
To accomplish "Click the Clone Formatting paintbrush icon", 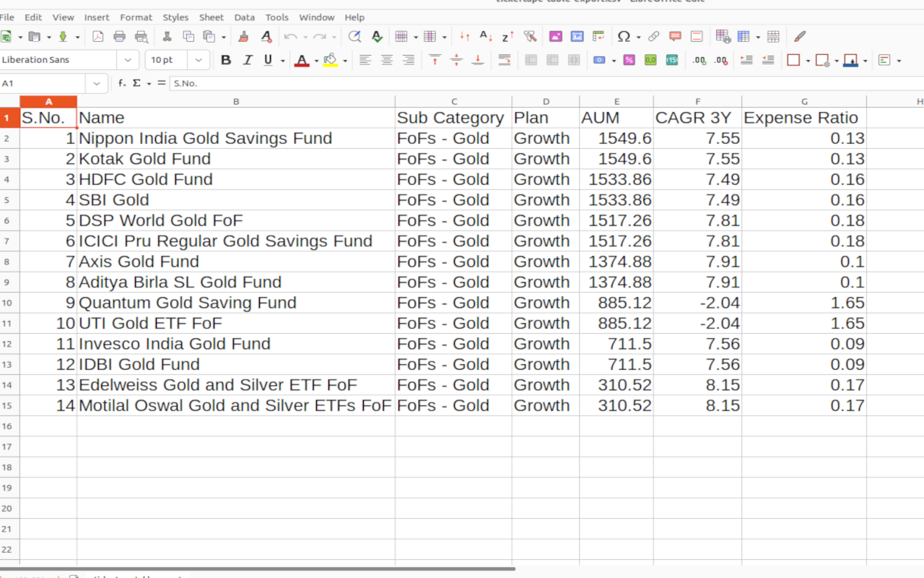I will tap(244, 37).
